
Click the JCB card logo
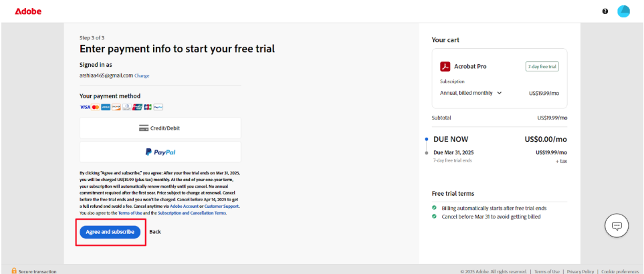pyautogui.click(x=148, y=107)
